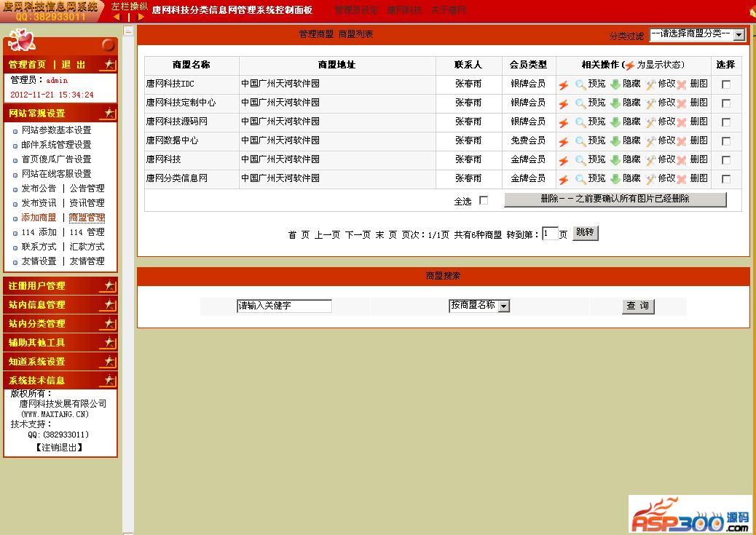Open 公告管理 in the sidebar

click(x=87, y=189)
